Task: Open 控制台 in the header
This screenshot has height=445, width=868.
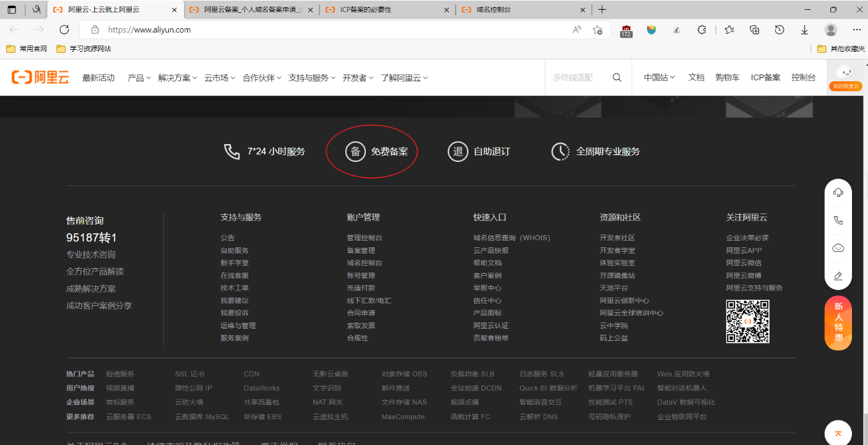Action: (803, 78)
